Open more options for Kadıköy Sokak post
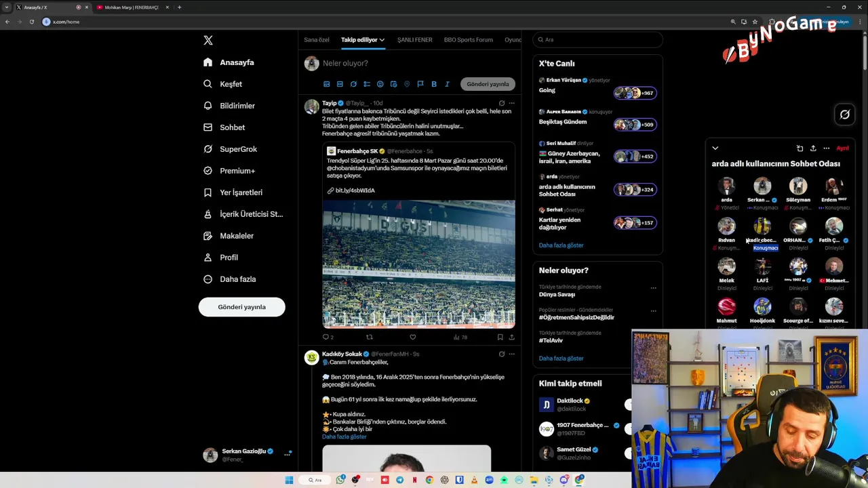 coord(511,354)
